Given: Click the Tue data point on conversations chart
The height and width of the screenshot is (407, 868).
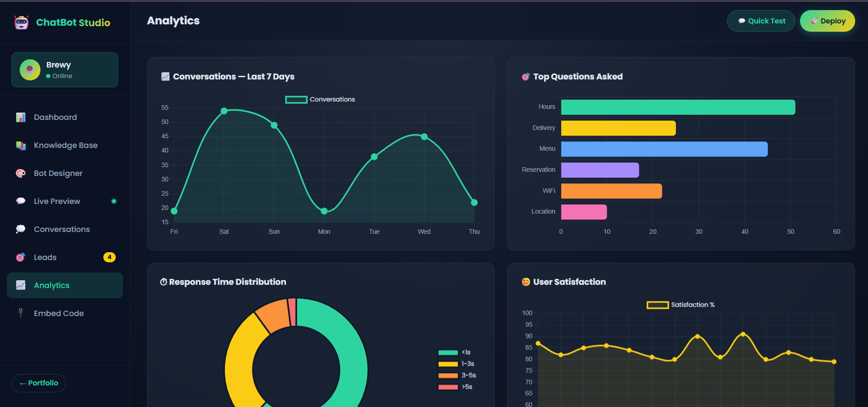Looking at the screenshot, I should pos(374,157).
